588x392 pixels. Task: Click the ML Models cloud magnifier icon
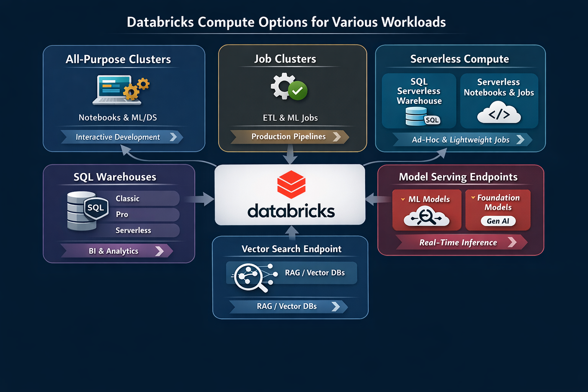426,216
